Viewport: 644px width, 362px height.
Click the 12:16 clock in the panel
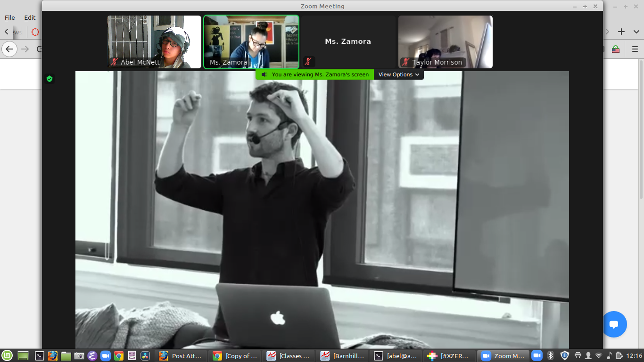coord(635,356)
